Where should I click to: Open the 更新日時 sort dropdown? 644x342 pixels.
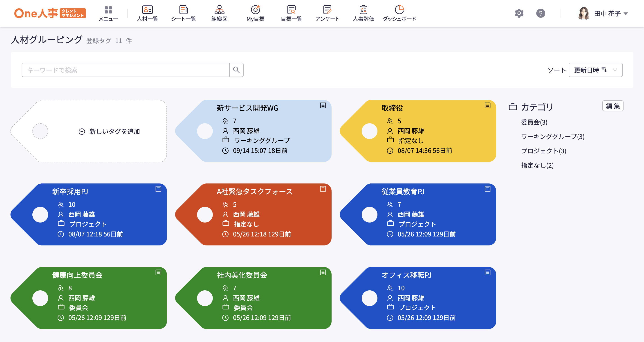coord(595,70)
